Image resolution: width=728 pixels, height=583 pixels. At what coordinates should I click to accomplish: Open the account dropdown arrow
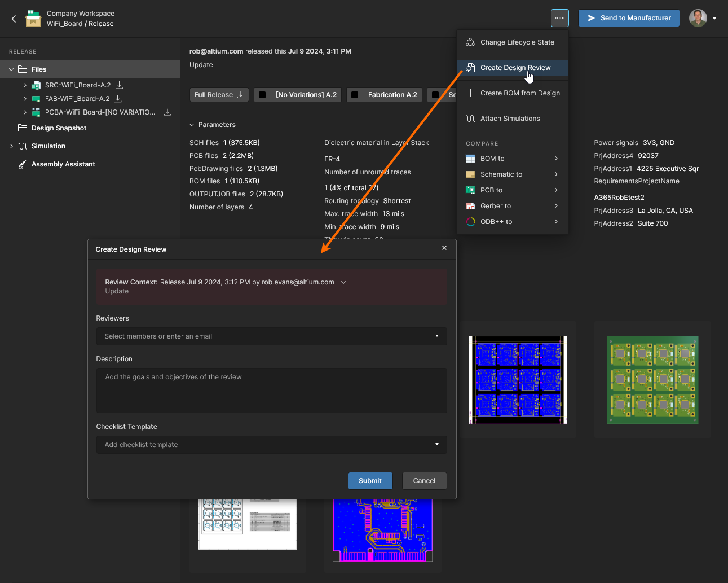(x=714, y=18)
